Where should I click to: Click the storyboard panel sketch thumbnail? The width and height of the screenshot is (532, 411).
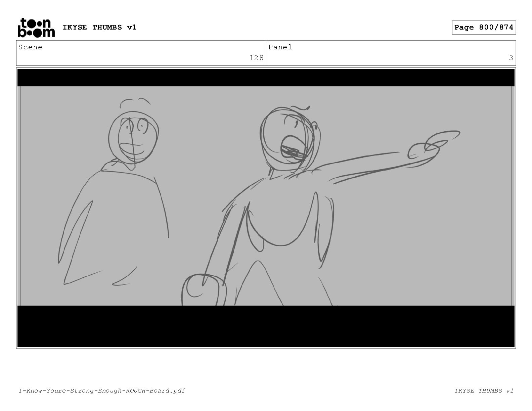point(266,208)
